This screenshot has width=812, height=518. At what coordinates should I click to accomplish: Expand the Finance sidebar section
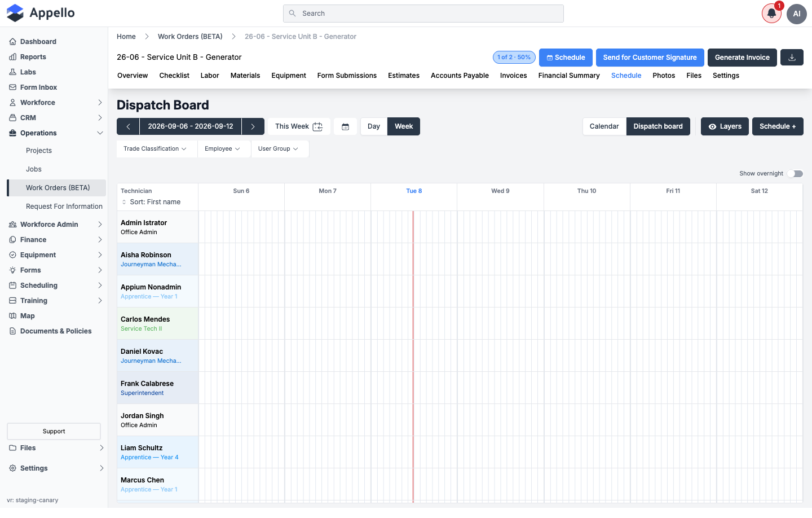click(56, 240)
